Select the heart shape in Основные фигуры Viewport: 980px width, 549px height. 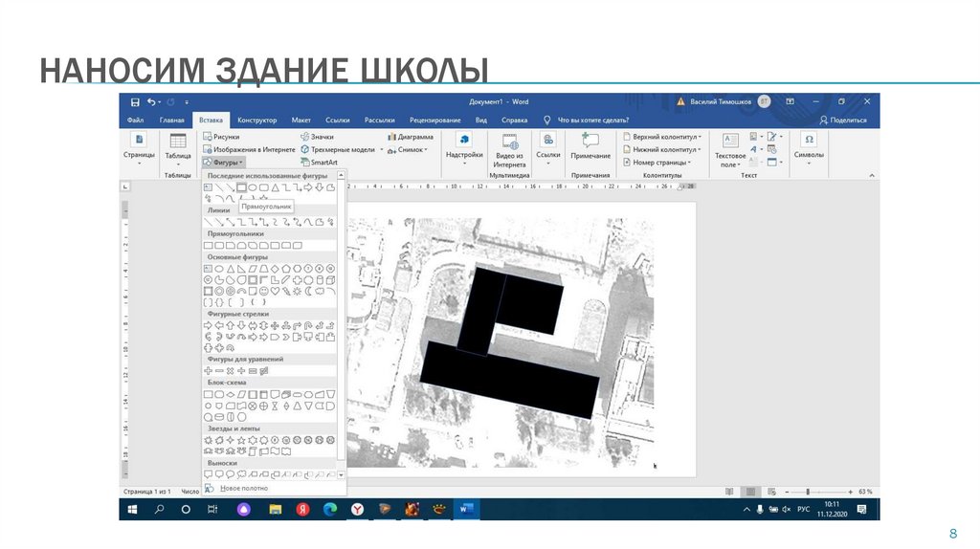point(275,291)
